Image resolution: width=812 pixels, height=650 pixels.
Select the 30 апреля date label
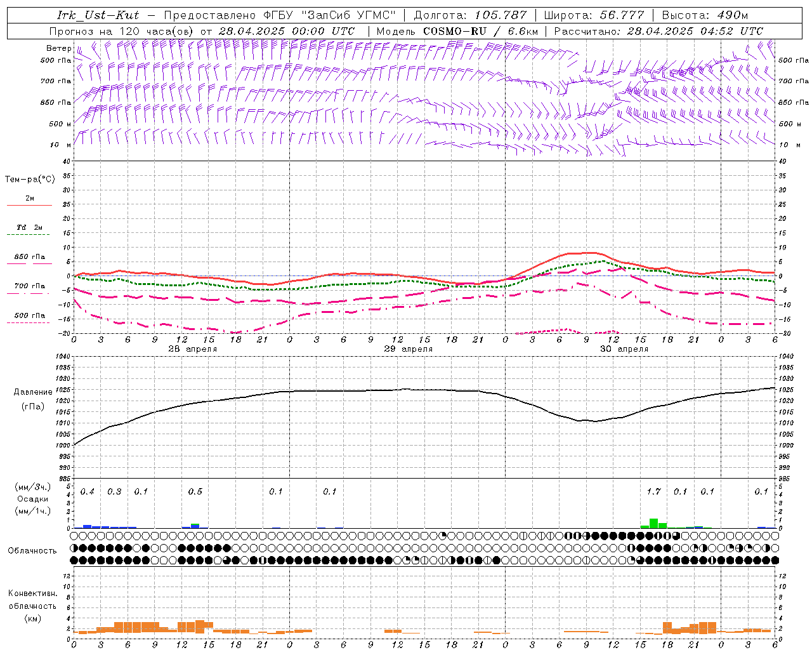[x=624, y=349]
